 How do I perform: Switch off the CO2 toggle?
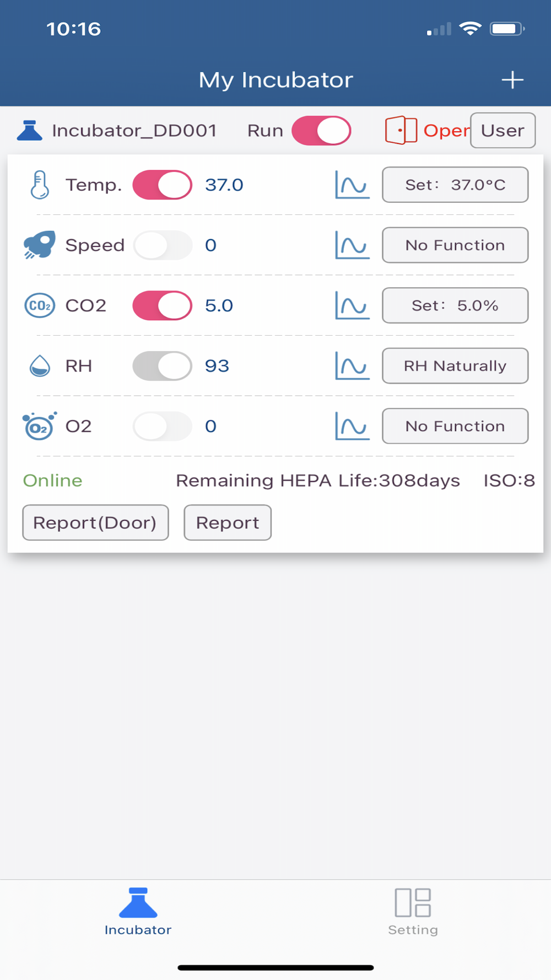pyautogui.click(x=162, y=306)
